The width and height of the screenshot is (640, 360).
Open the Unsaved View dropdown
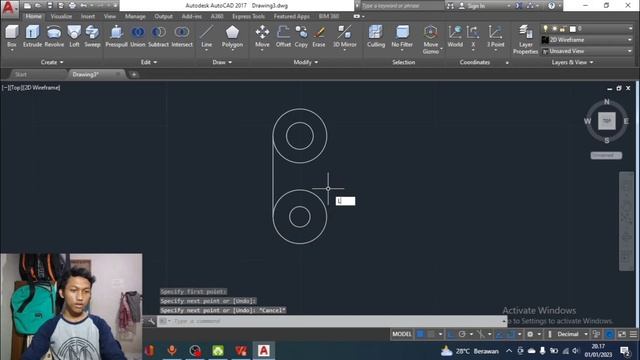588,51
